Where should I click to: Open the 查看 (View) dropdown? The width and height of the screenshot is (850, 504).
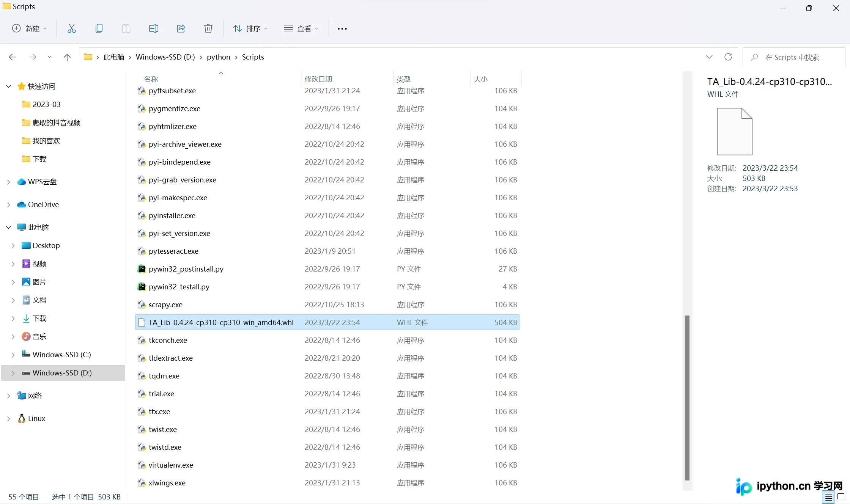pyautogui.click(x=301, y=28)
